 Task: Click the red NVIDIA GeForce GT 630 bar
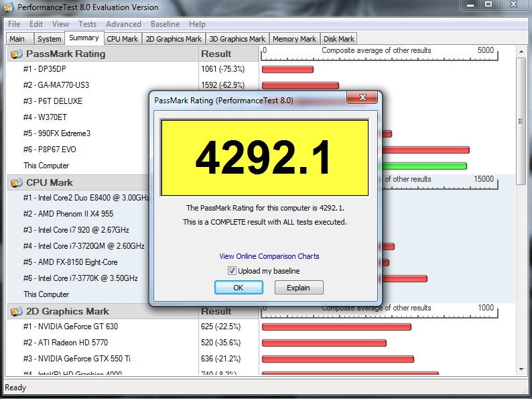click(x=336, y=327)
